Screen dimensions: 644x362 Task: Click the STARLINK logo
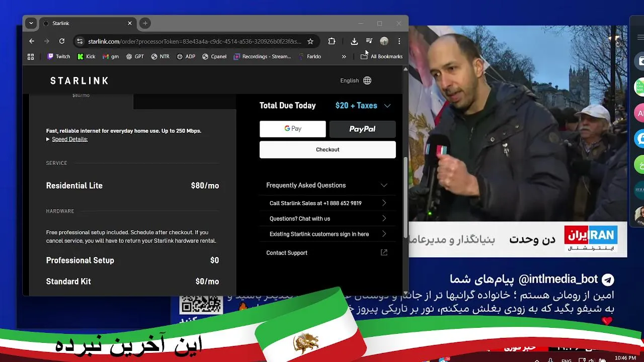(79, 80)
